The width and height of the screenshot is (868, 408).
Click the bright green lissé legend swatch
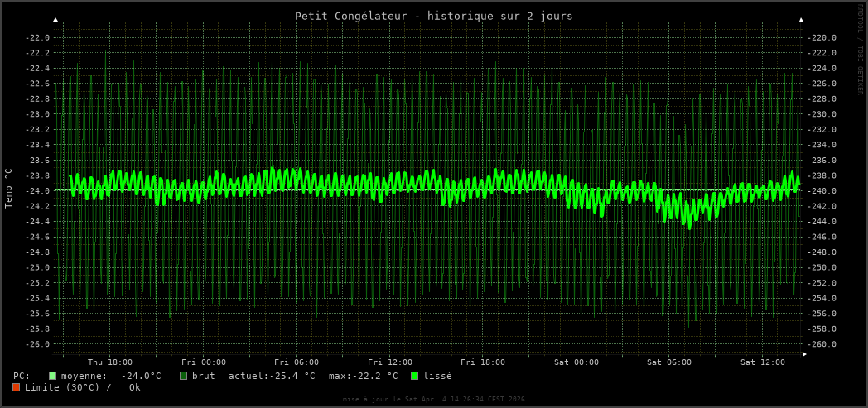[415, 376]
